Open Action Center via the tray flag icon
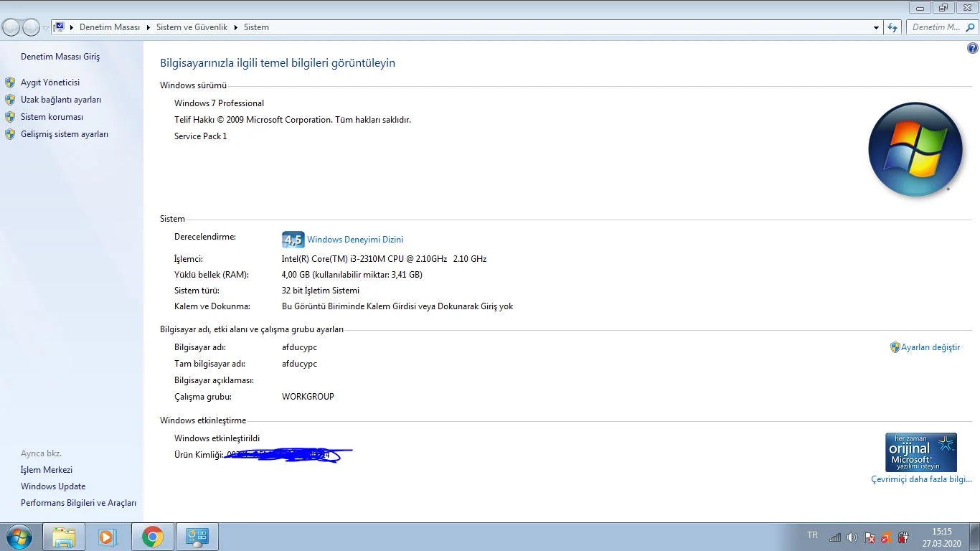The image size is (980, 551). tap(868, 536)
